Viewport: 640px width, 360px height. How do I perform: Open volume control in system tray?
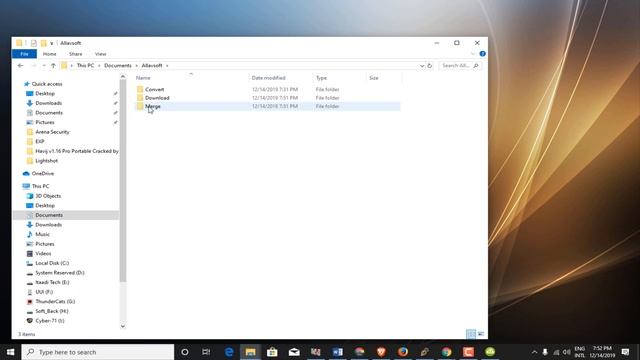pos(566,352)
